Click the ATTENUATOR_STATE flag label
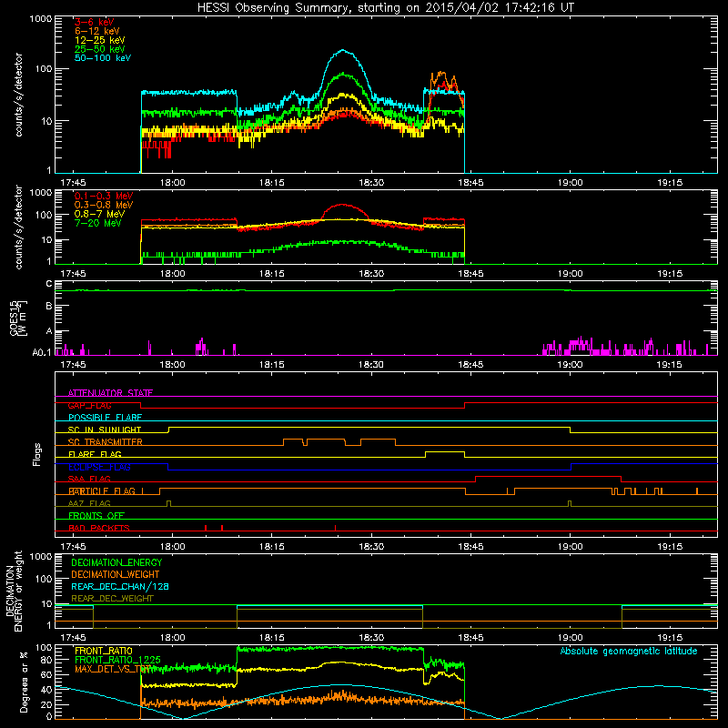728x728 pixels. 110,393
